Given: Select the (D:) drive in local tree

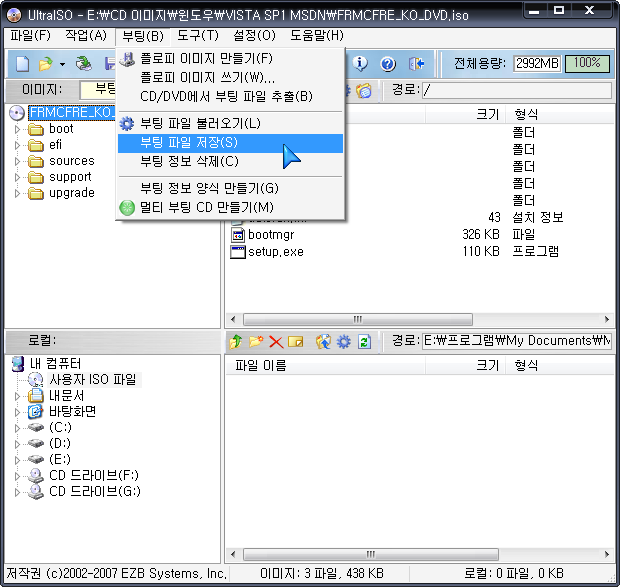Looking at the screenshot, I should (x=60, y=444).
